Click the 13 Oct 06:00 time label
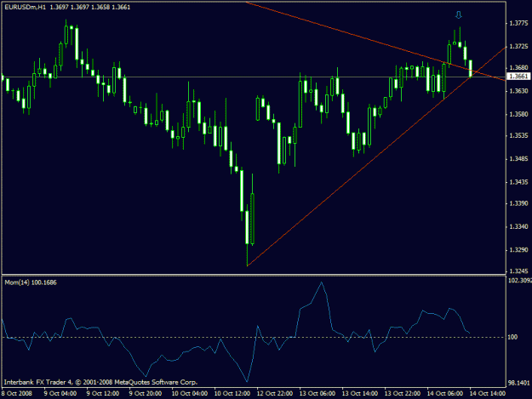Viewport: 532px width, 399px height. pyautogui.click(x=317, y=393)
